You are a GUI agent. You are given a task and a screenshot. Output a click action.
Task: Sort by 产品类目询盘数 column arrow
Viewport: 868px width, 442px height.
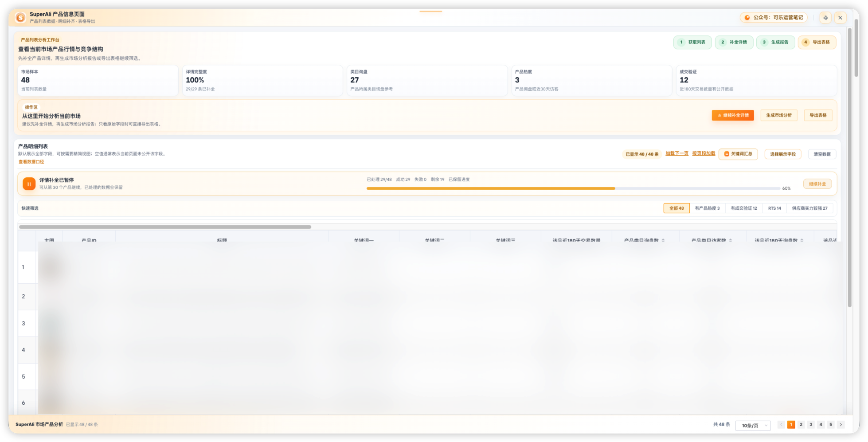coord(663,240)
